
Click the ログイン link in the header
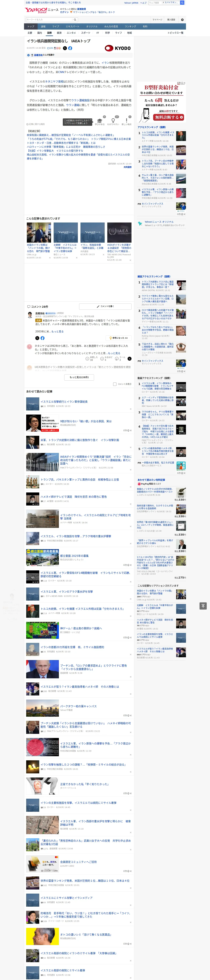(64, 12)
